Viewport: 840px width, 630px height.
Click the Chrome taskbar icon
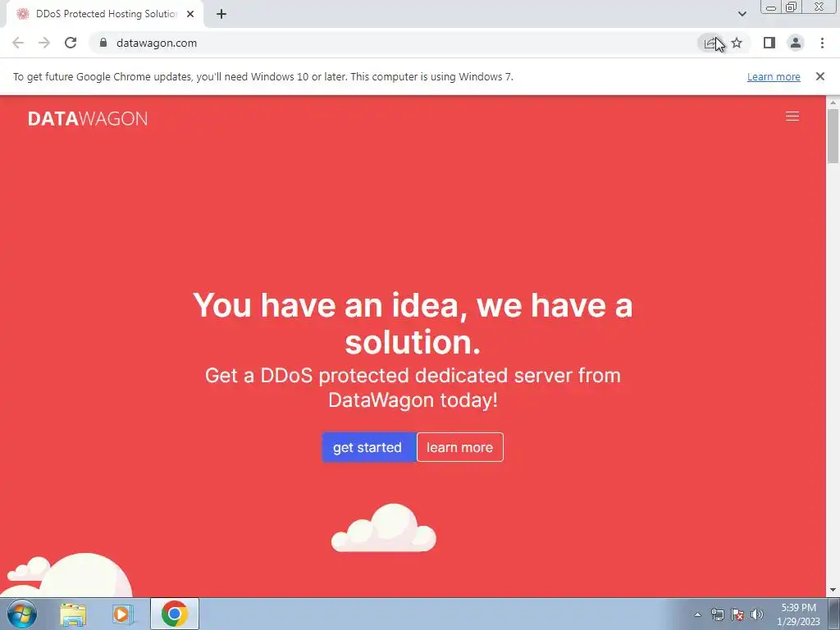pyautogui.click(x=175, y=614)
